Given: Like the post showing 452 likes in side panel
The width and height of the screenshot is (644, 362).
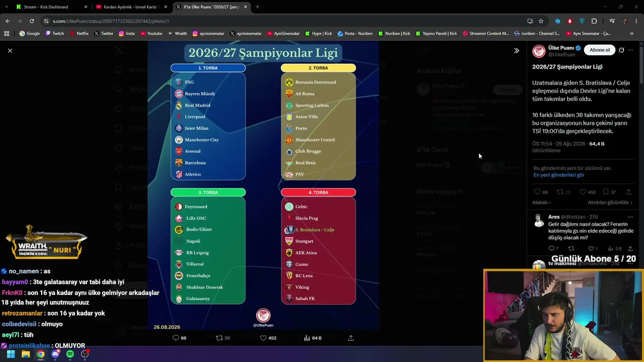Looking at the screenshot, I should click(583, 192).
